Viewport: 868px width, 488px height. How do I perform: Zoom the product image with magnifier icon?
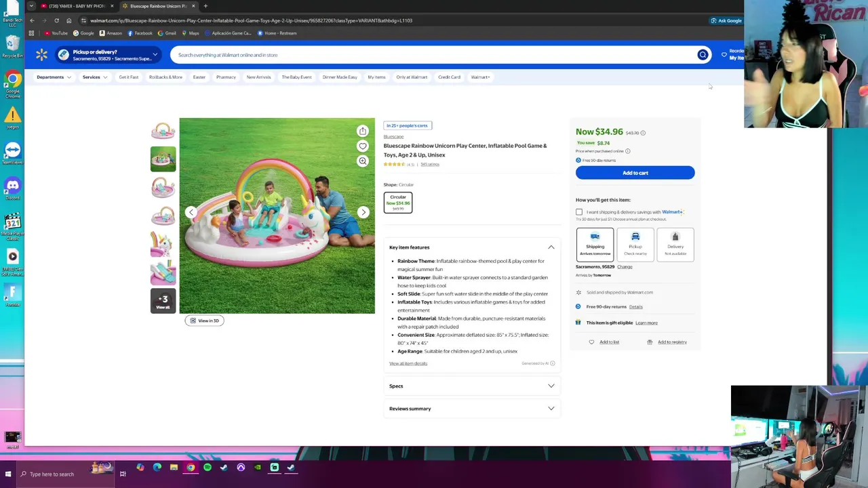(363, 161)
